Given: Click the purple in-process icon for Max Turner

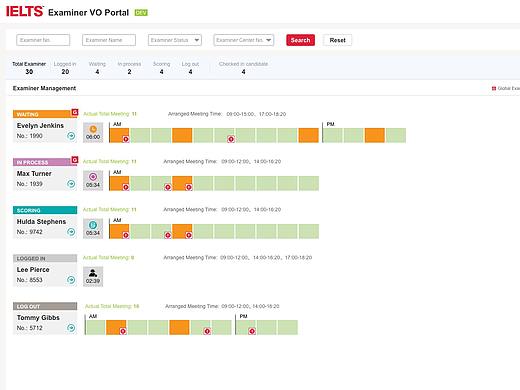Looking at the screenshot, I should tap(93, 177).
